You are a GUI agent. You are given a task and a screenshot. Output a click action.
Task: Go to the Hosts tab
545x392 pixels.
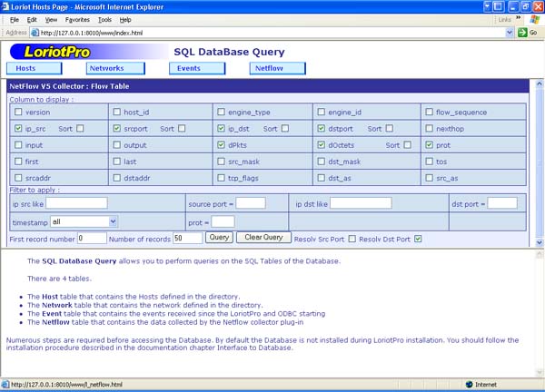pos(34,68)
